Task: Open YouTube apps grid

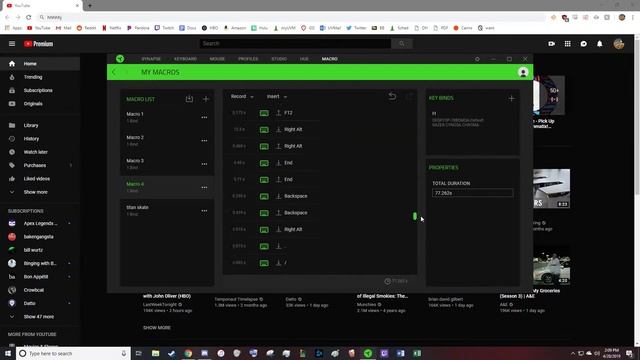Action: pyautogui.click(x=567, y=44)
